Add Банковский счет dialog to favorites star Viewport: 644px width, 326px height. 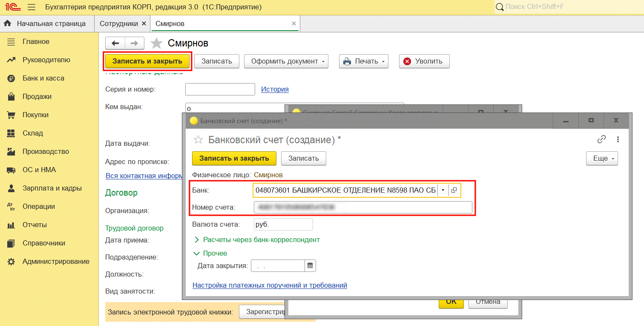[198, 140]
